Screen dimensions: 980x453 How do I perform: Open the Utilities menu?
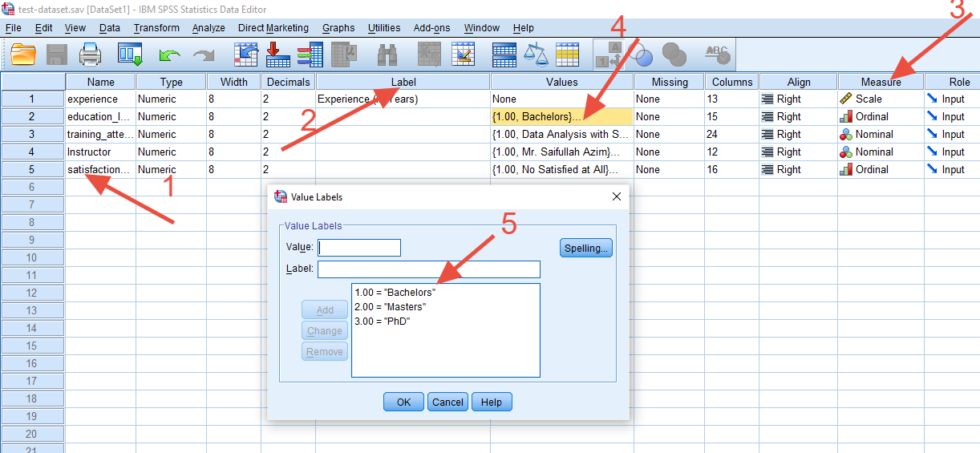click(x=384, y=27)
